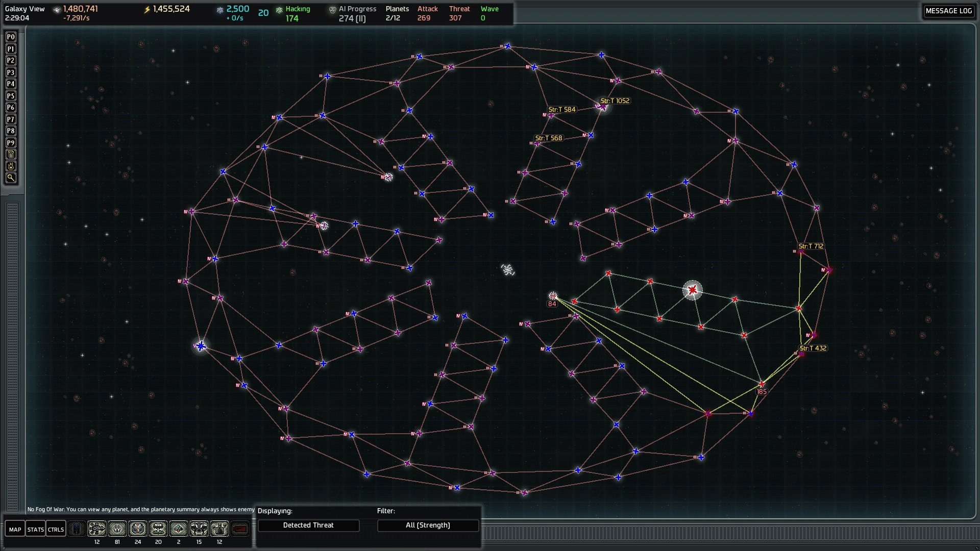Select ship type icon with count 20
Image resolution: width=980 pixels, height=551 pixels.
click(x=158, y=529)
